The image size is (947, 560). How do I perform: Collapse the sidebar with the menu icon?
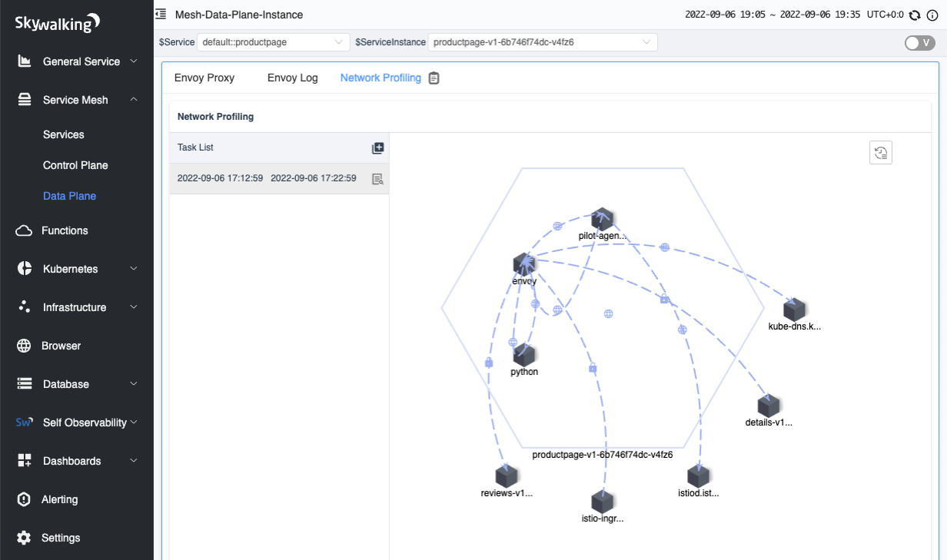click(161, 15)
